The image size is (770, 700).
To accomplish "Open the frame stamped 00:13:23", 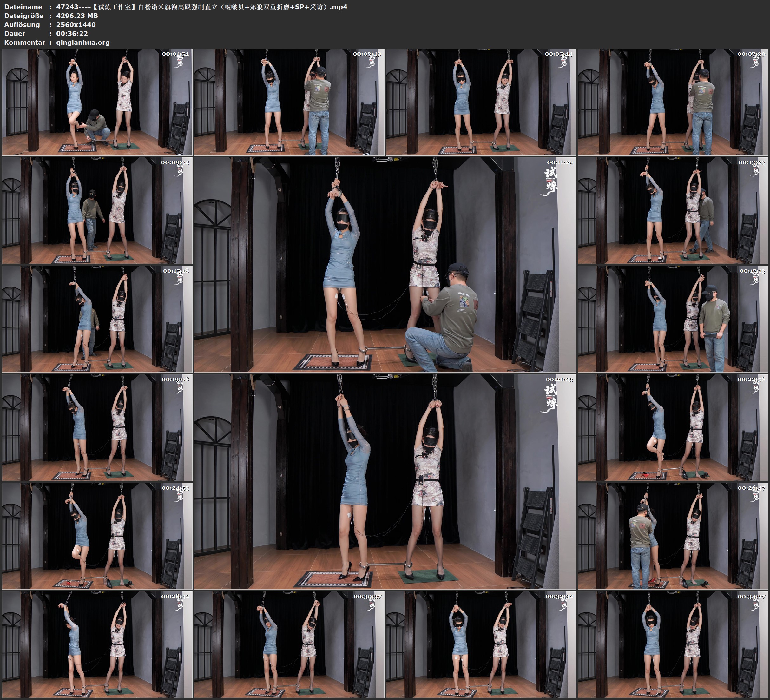I will coord(673,210).
